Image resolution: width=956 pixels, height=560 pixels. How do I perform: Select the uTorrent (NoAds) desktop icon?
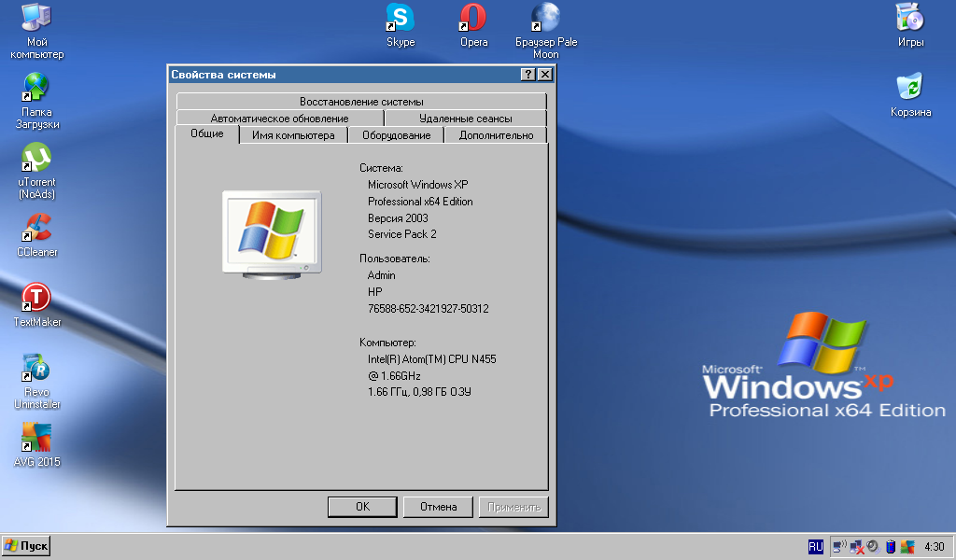click(36, 157)
